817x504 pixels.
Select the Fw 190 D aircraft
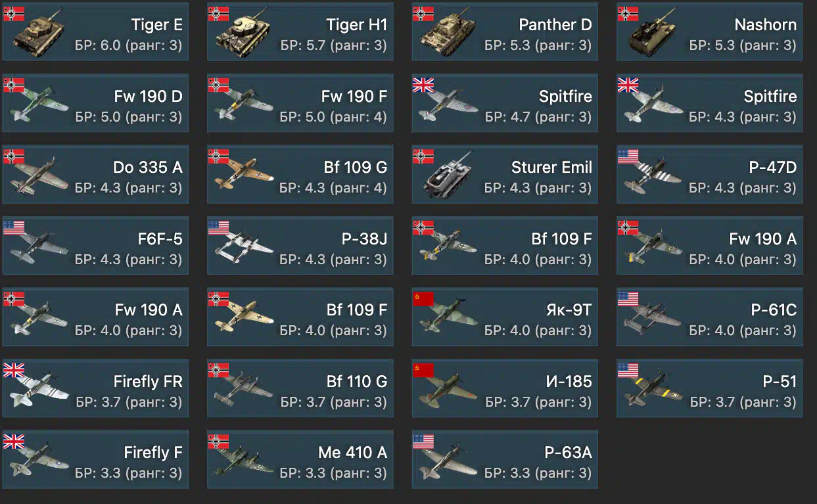click(95, 103)
